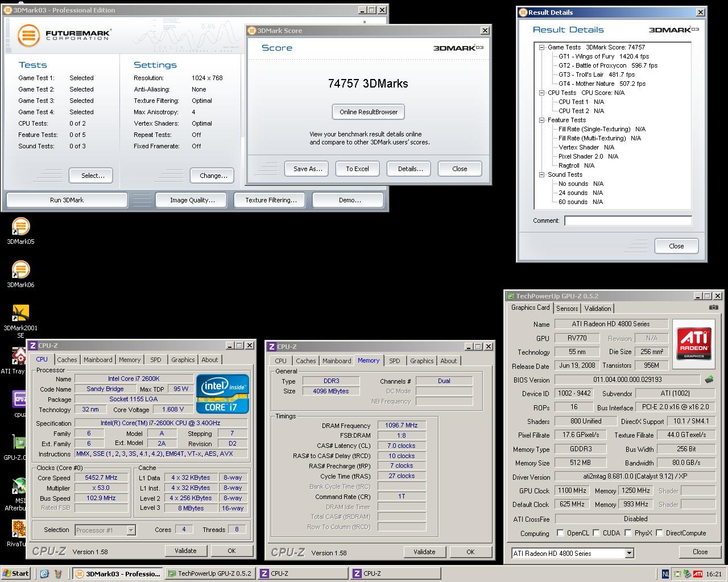Image resolution: width=728 pixels, height=582 pixels.
Task: Check the DirectCompute checkbox
Action: (x=659, y=533)
